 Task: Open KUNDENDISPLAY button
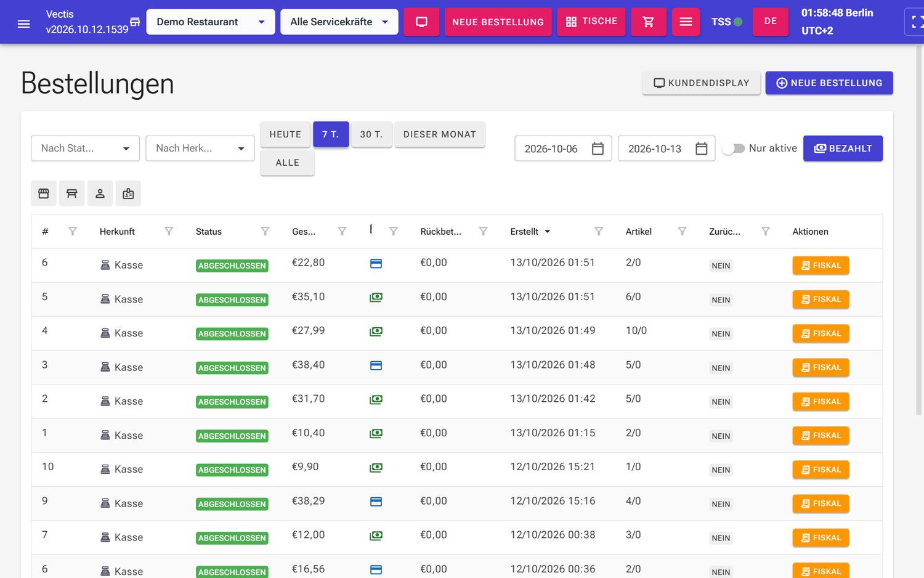(701, 83)
